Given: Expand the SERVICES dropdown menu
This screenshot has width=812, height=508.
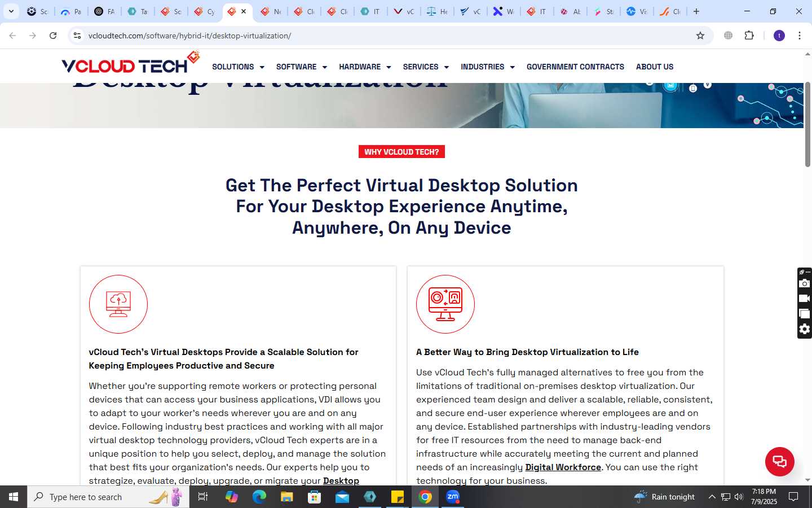Looking at the screenshot, I should [x=426, y=67].
